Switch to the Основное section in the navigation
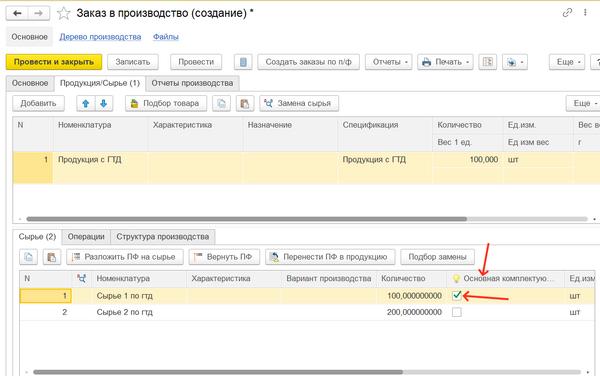600x376 pixels. point(29,37)
